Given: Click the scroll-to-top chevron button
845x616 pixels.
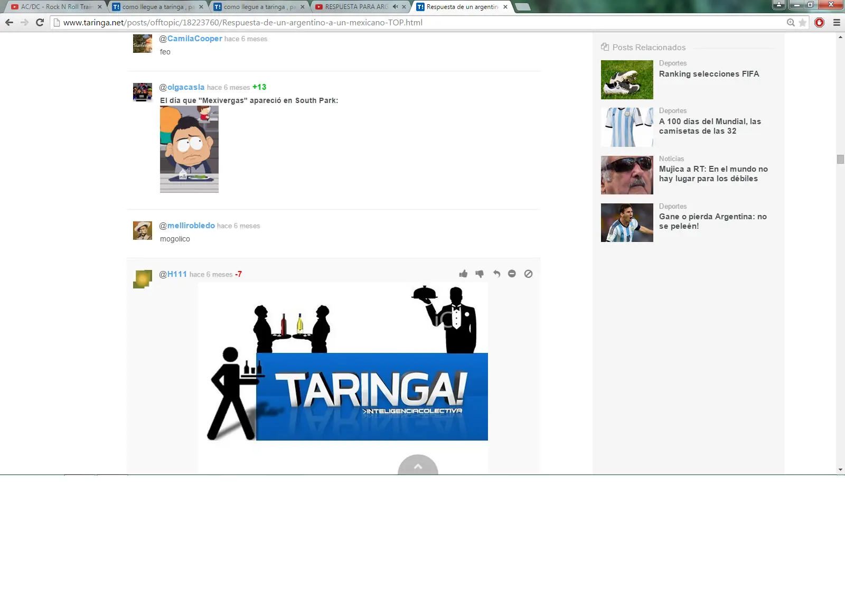Looking at the screenshot, I should (x=418, y=465).
